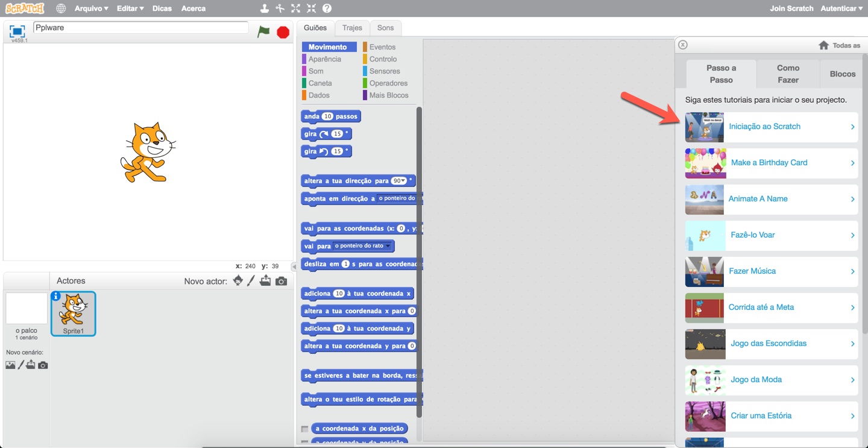
Task: Select the Dados block category
Action: point(319,95)
